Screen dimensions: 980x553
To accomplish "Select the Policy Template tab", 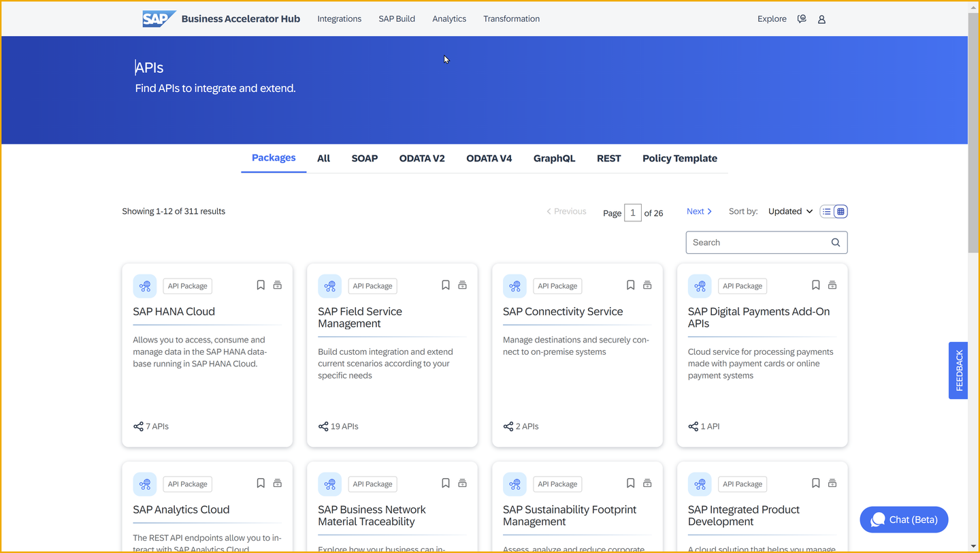I will coord(680,158).
